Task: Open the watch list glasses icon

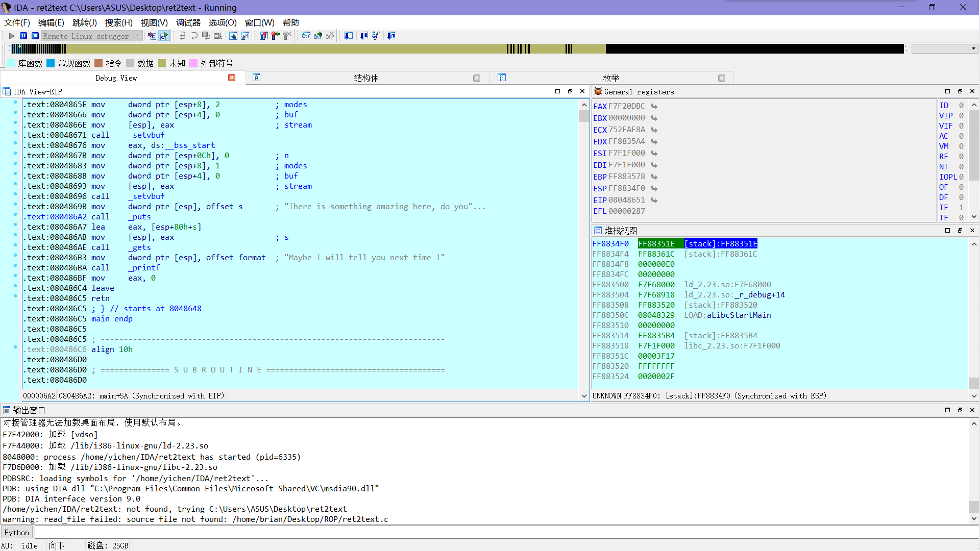Action: pos(306,36)
